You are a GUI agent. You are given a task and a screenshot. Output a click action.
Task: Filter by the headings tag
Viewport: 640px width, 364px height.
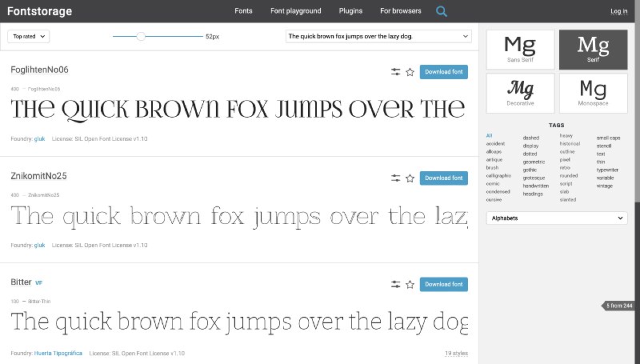click(533, 194)
